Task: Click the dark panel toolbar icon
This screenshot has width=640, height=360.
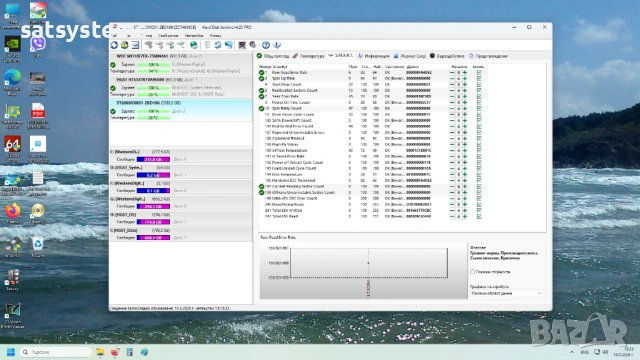Action: click(242, 45)
